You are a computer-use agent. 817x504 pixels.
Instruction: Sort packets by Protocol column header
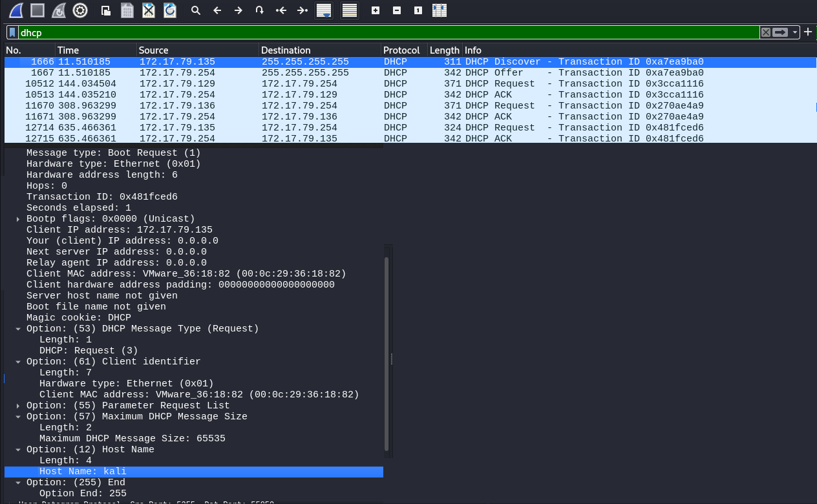coord(404,50)
